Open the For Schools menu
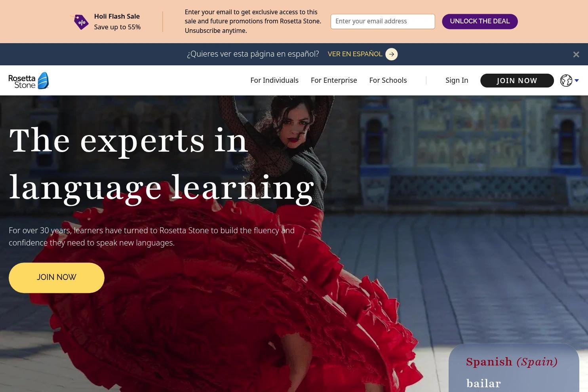The height and width of the screenshot is (392, 588). coord(388,80)
